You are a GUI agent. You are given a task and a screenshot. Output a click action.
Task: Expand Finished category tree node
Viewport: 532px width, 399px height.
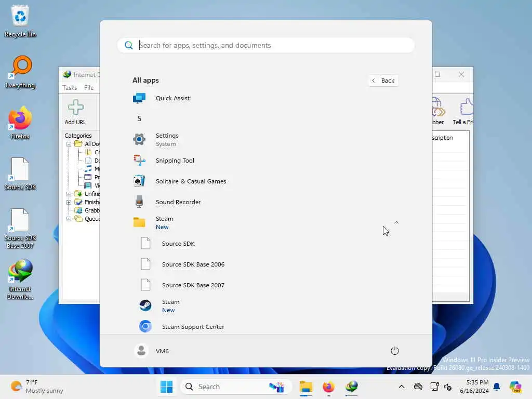(69, 202)
